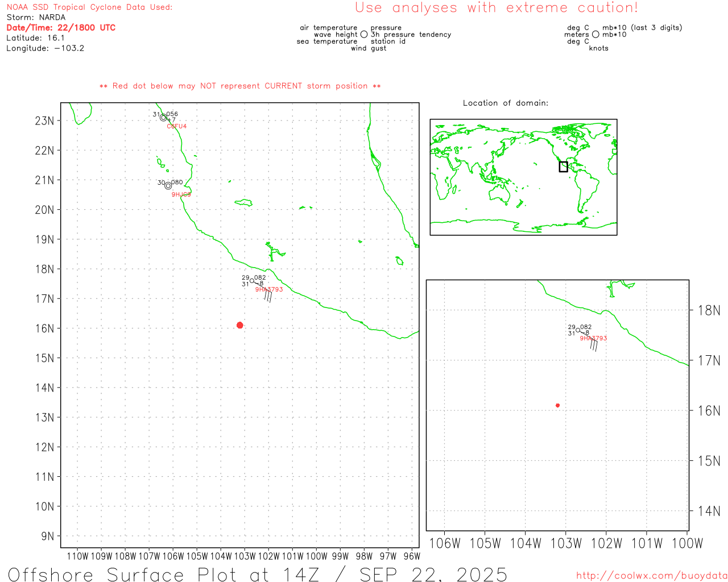Click the station legend circle beside wave height
Image resolution: width=728 pixels, height=582 pixels.
[x=364, y=35]
